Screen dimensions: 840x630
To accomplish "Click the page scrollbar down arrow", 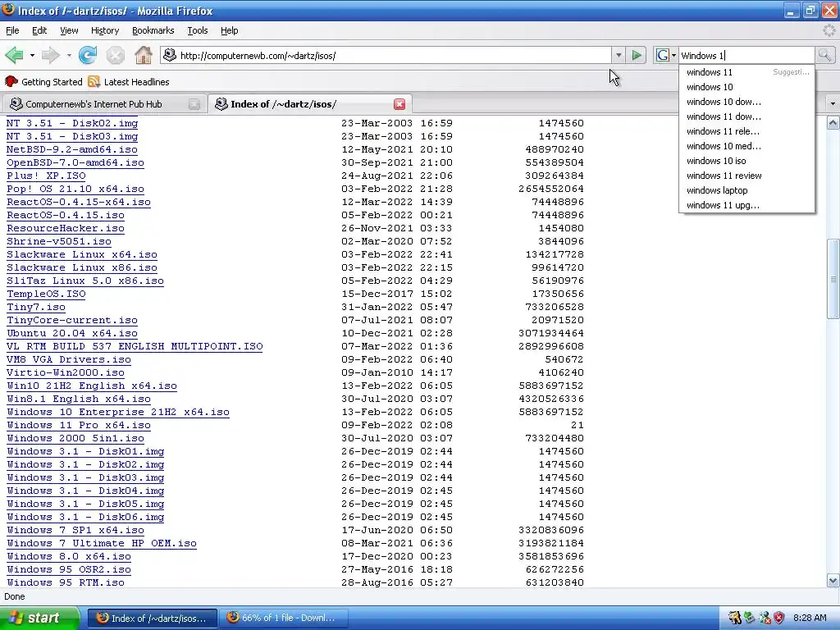I will (833, 580).
